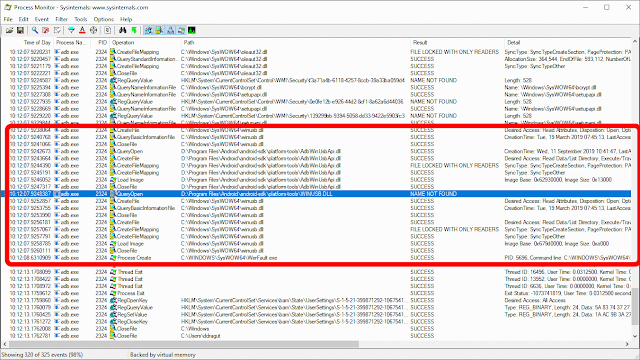
Task: Show the Process Tree icon
Action: [108, 30]
